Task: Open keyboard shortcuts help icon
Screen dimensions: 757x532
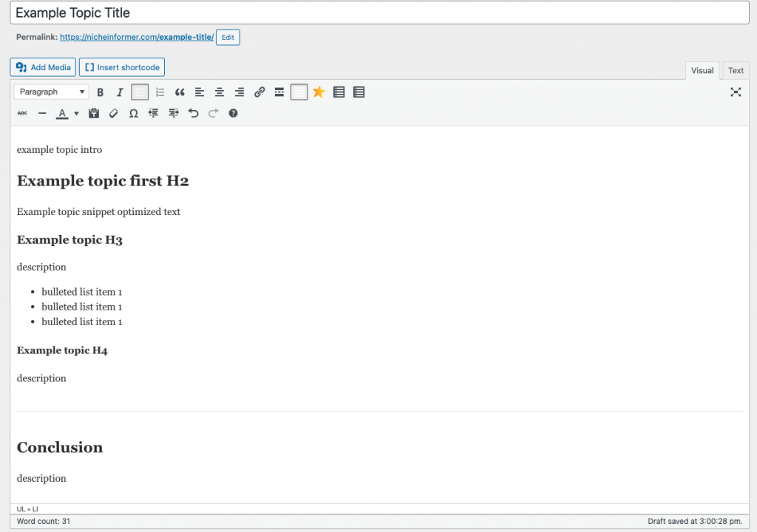Action: (234, 114)
